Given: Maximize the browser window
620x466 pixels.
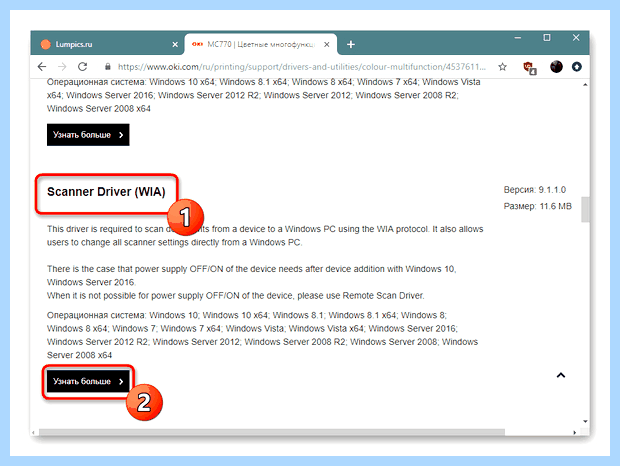Looking at the screenshot, I should 547,38.
